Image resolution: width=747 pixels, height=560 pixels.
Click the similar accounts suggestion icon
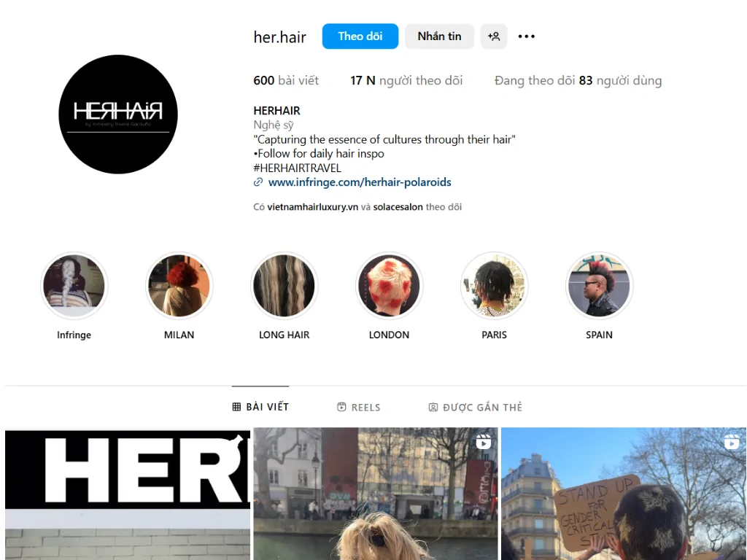pyautogui.click(x=494, y=36)
